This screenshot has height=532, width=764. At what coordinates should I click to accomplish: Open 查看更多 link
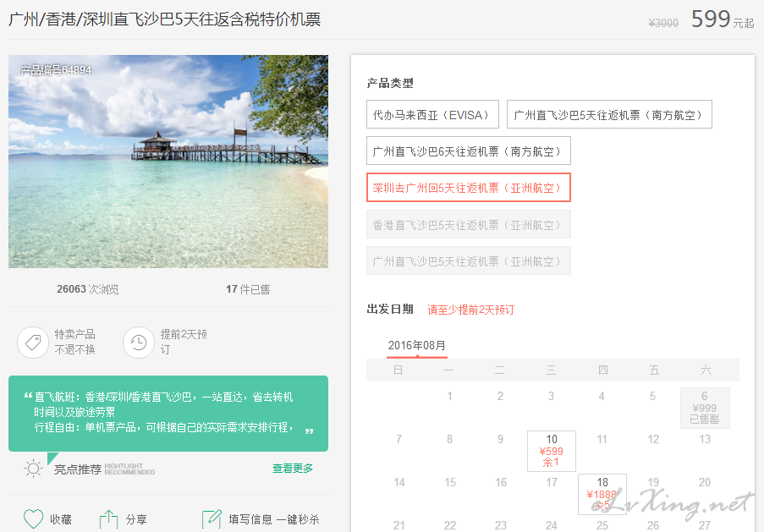(x=293, y=469)
